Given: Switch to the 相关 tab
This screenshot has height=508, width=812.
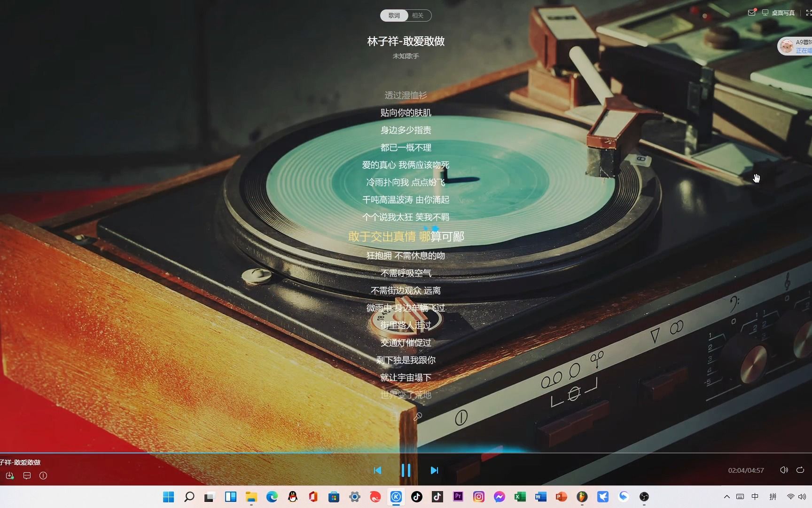Looking at the screenshot, I should 418,16.
